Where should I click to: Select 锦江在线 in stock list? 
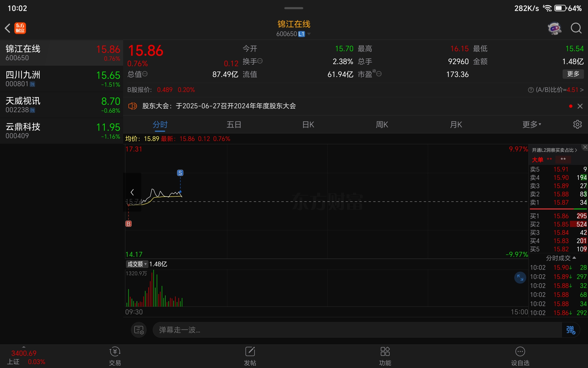[x=62, y=53]
